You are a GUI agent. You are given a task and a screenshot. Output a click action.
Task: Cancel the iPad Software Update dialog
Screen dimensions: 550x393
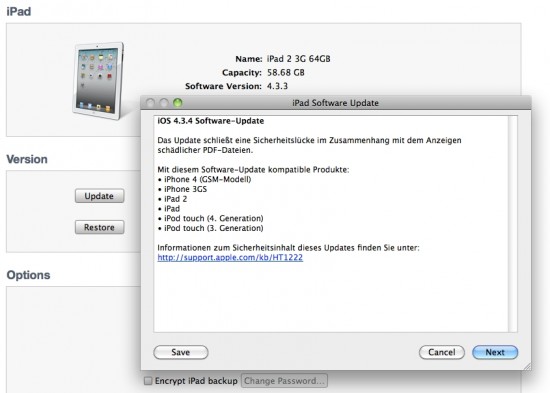(x=442, y=352)
